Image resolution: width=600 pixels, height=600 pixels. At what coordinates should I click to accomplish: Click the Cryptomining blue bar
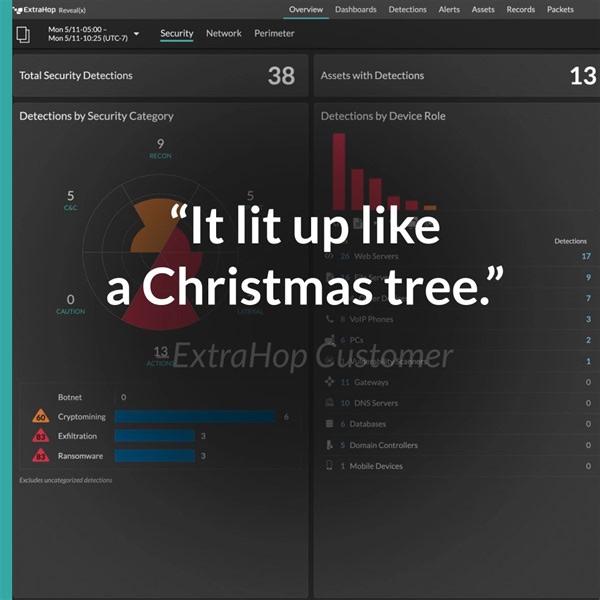pos(195,417)
